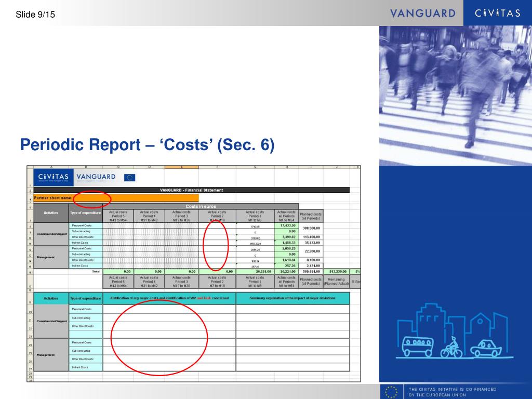Click the 2,056.25 green cell
This screenshot has width=532, height=399.
pyautogui.click(x=286, y=248)
